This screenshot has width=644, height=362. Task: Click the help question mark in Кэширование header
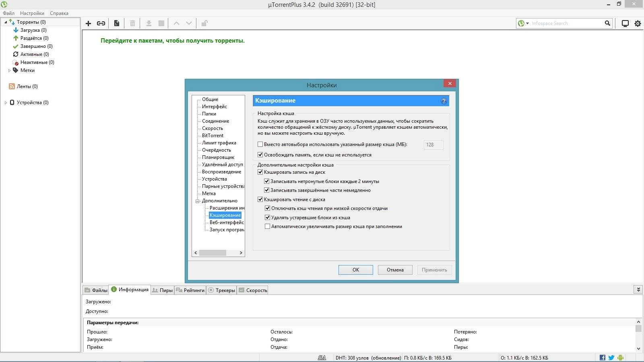click(x=444, y=101)
